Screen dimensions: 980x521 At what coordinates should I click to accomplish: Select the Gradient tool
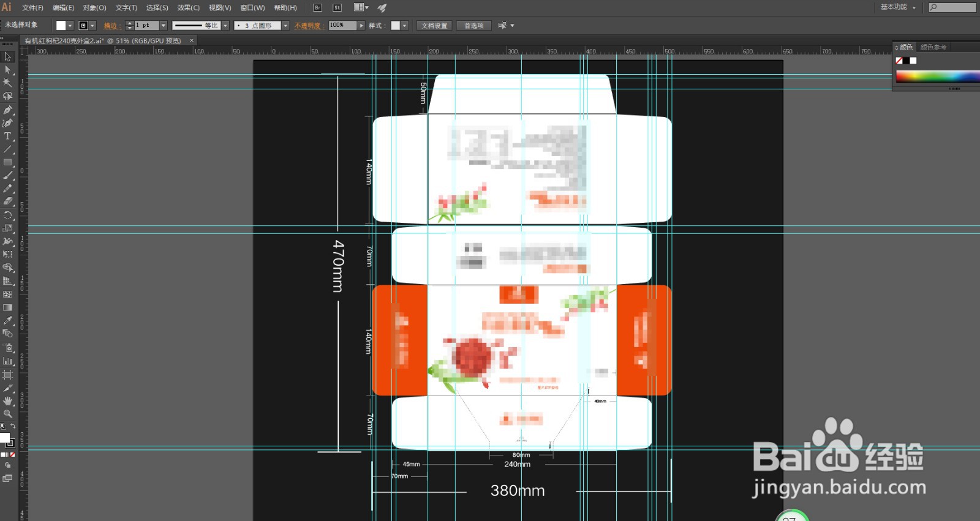tap(7, 307)
